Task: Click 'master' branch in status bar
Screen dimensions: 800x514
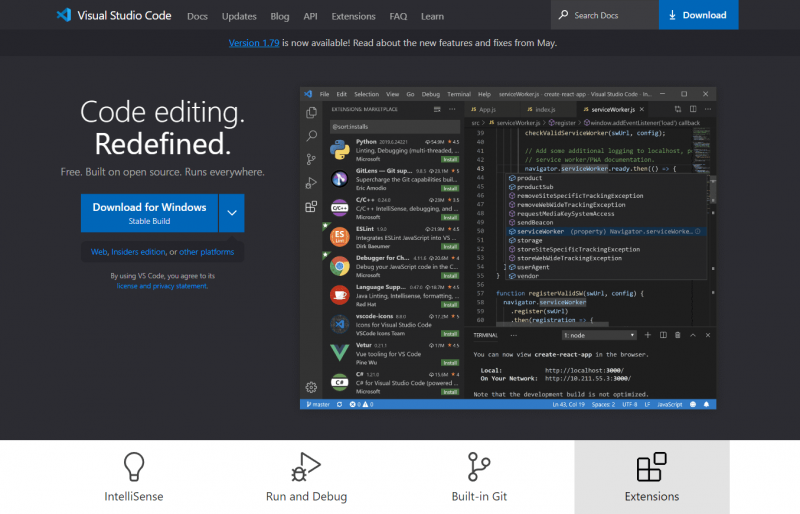Action: (318, 404)
